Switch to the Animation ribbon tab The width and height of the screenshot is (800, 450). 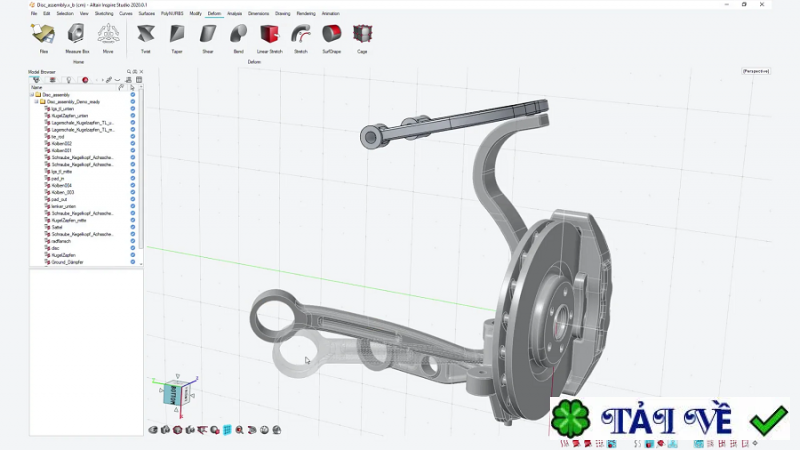[x=331, y=14]
